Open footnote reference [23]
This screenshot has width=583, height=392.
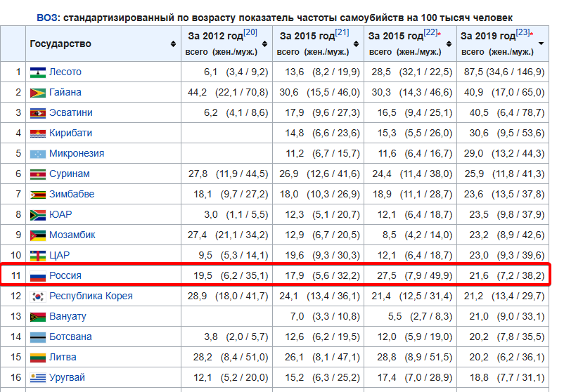tap(523, 32)
